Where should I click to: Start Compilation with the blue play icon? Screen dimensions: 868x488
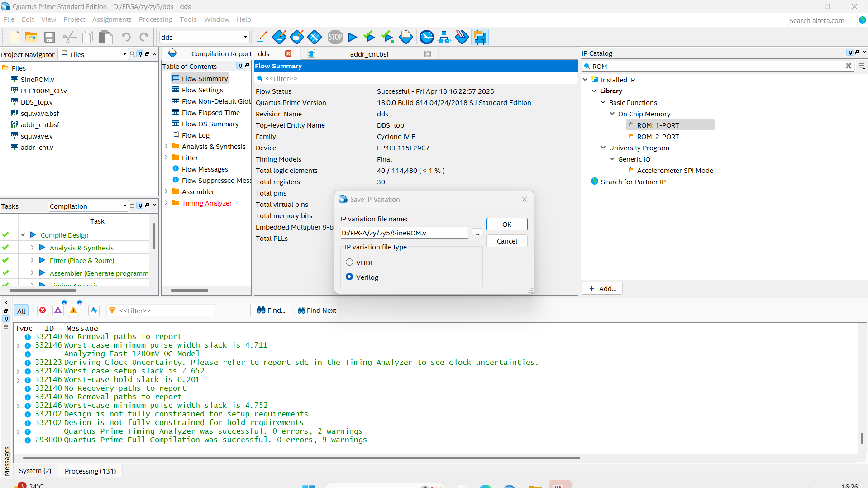(x=353, y=37)
